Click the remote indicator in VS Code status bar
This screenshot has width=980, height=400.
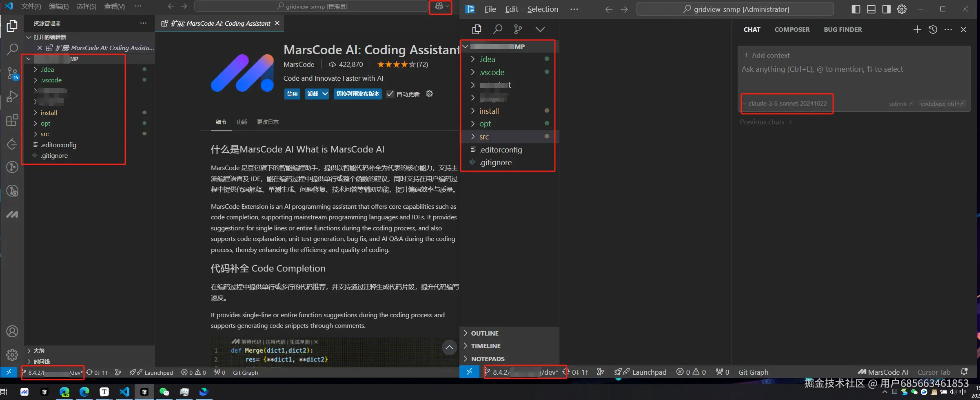pos(9,372)
